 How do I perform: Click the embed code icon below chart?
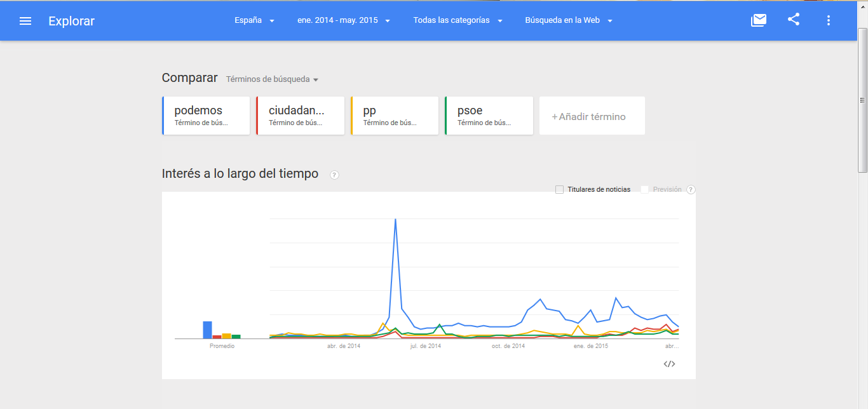click(669, 364)
